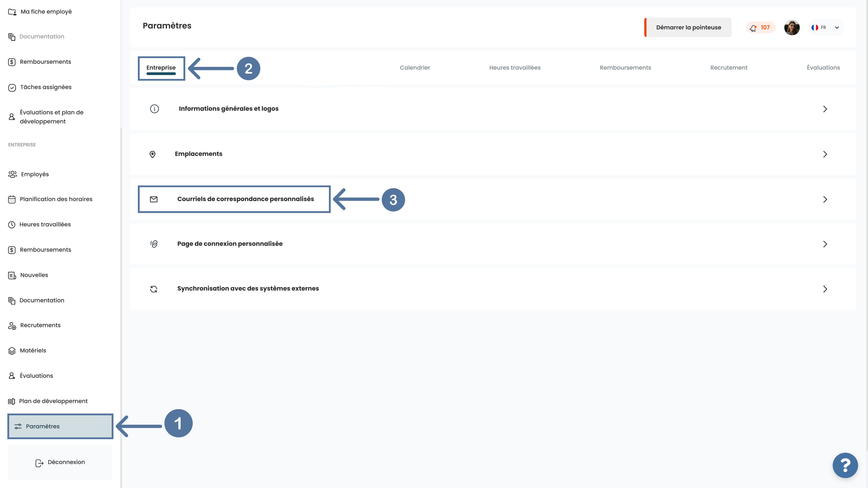Viewport: 868px width, 488px height.
Task: Click the Employés label
Action: 35,175
